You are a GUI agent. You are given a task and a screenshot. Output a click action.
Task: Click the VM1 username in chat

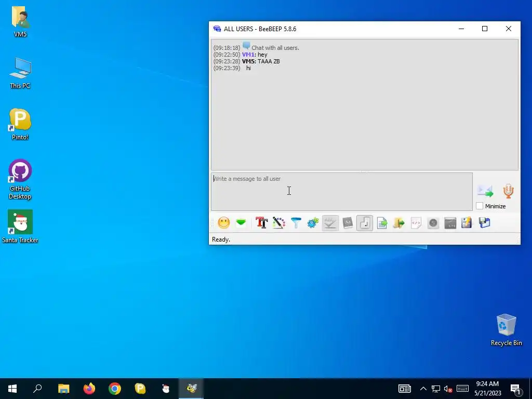[x=248, y=55]
